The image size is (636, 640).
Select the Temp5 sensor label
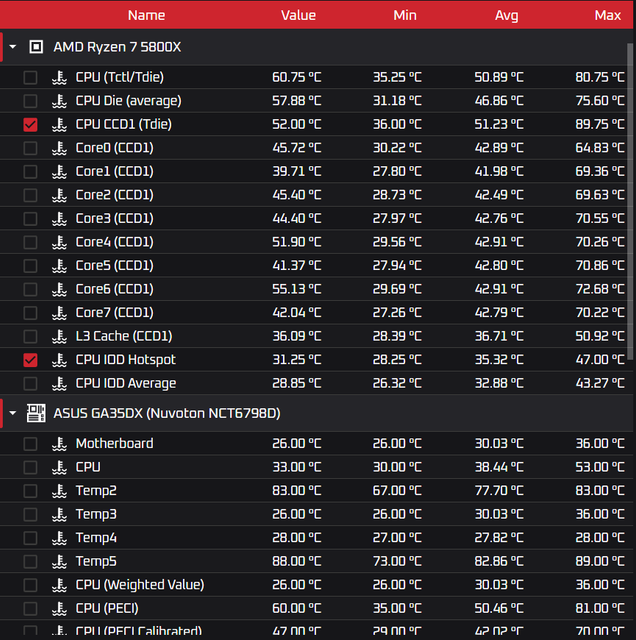click(x=96, y=561)
